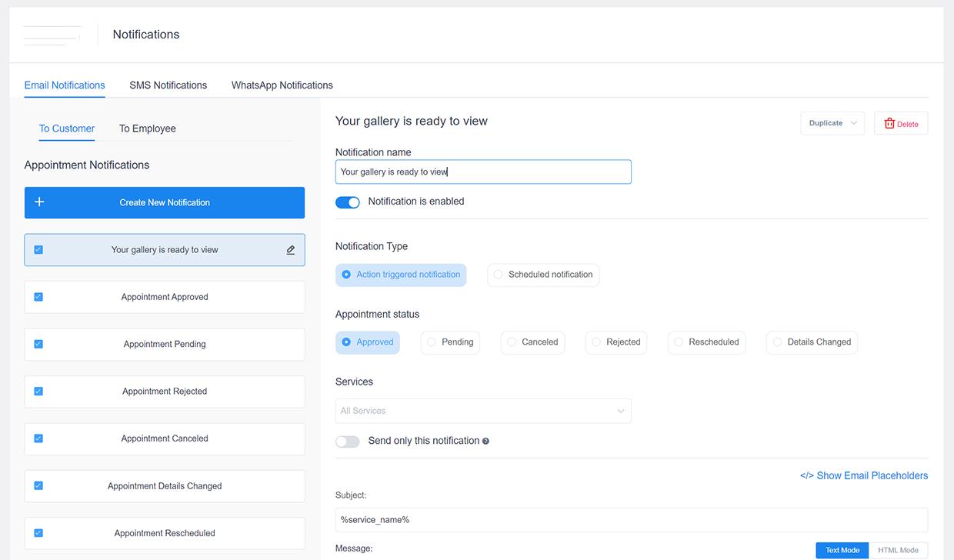The width and height of the screenshot is (954, 560).
Task: Delete the current notification
Action: pos(901,123)
